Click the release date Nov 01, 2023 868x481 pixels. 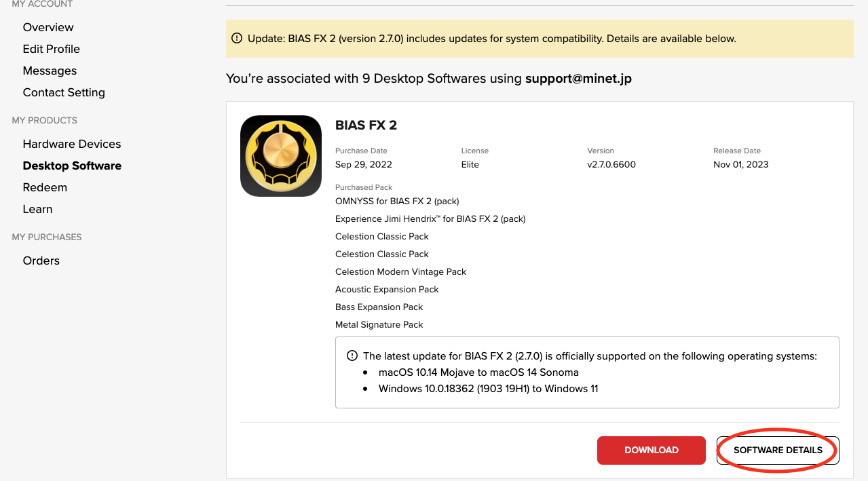741,164
